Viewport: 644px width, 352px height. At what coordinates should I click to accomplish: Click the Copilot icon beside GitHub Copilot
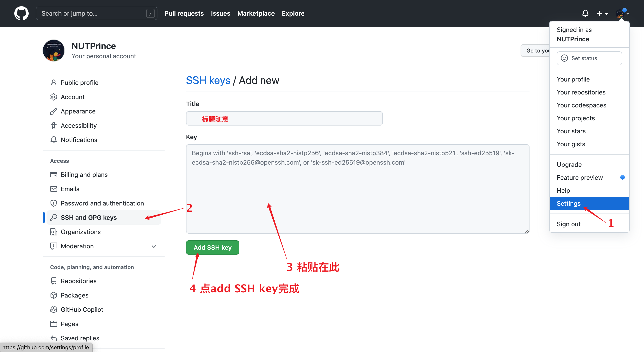tap(53, 310)
